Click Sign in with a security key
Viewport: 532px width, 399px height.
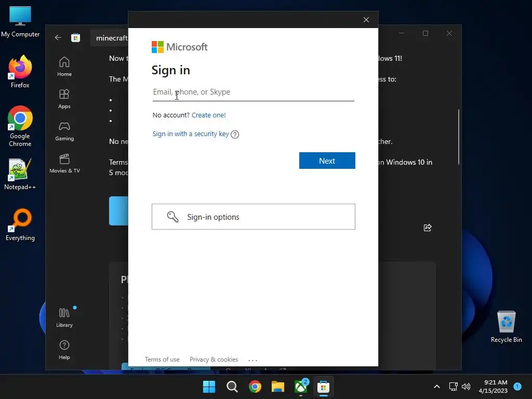point(191,134)
